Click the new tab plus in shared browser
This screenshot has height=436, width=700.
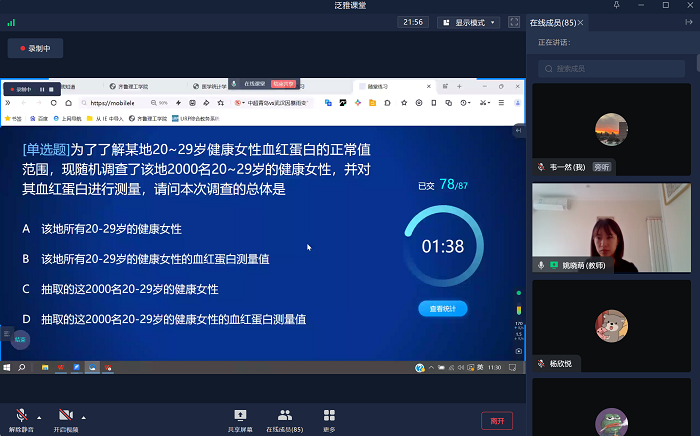pyautogui.click(x=459, y=86)
